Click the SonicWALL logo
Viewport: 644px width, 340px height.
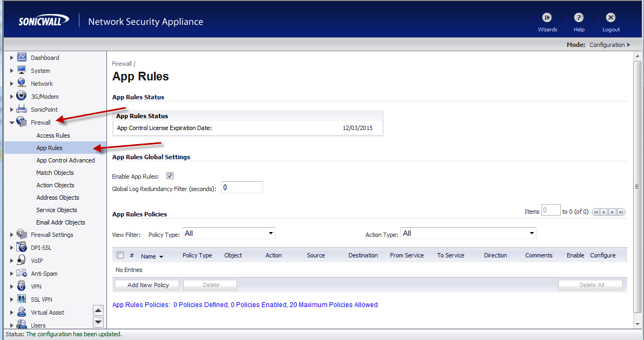click(44, 21)
